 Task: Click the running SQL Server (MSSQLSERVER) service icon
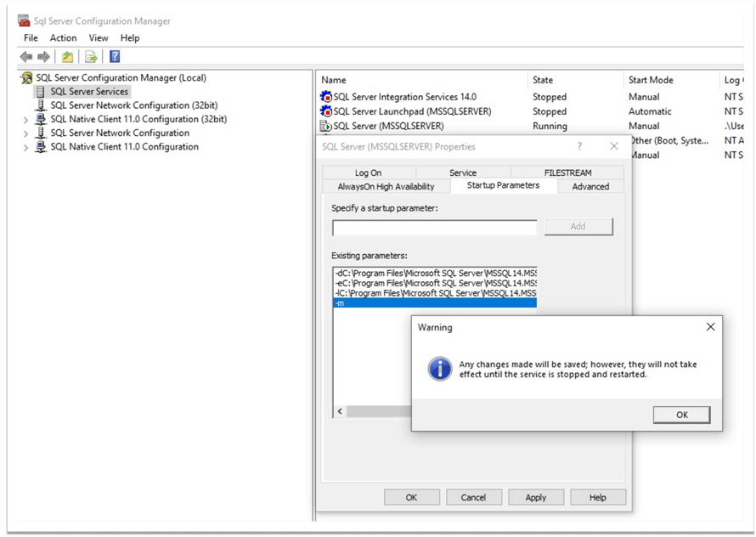tap(325, 126)
